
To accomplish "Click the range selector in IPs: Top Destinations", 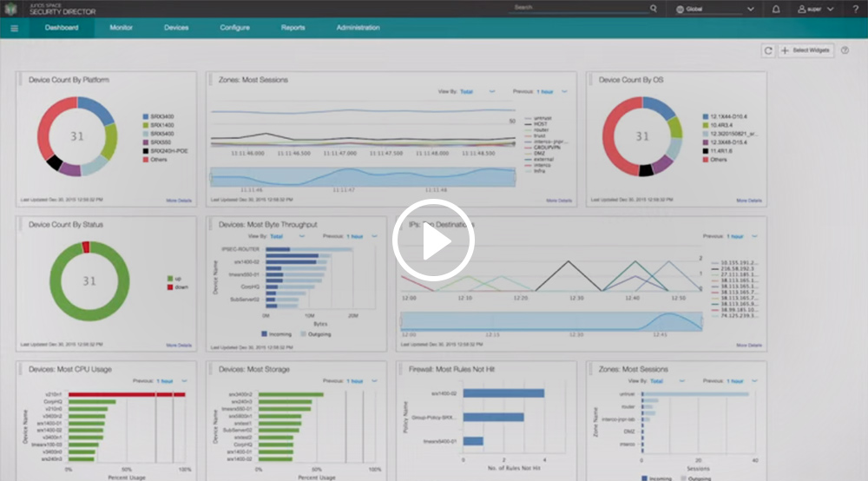I will tap(551, 321).
